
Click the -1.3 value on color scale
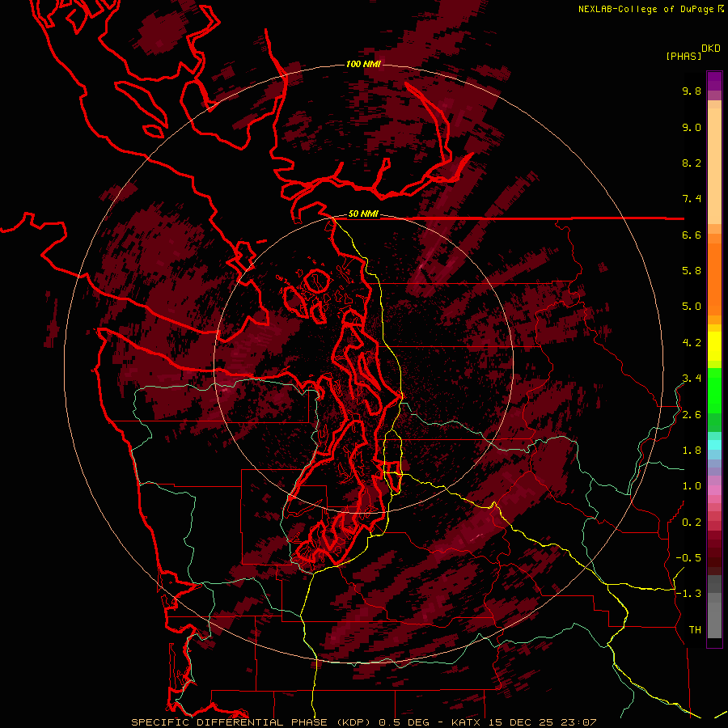(688, 594)
